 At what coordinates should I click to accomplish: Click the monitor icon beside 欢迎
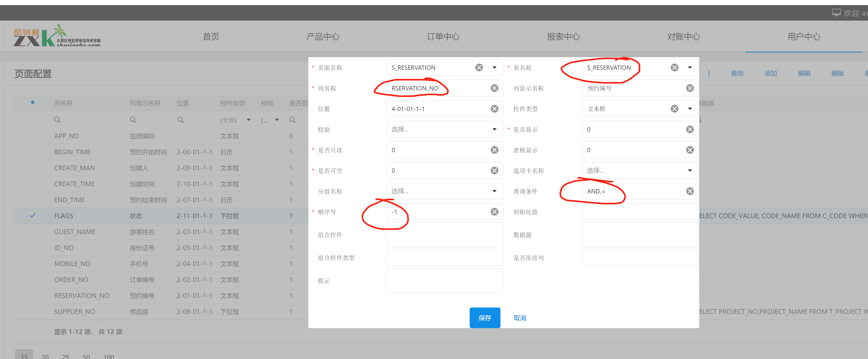coord(836,13)
